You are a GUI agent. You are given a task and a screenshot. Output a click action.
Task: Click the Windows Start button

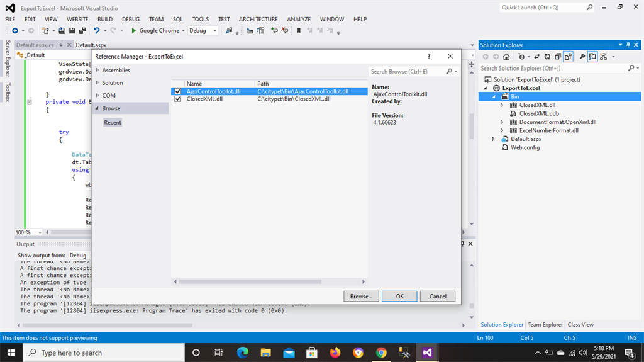tap(11, 353)
